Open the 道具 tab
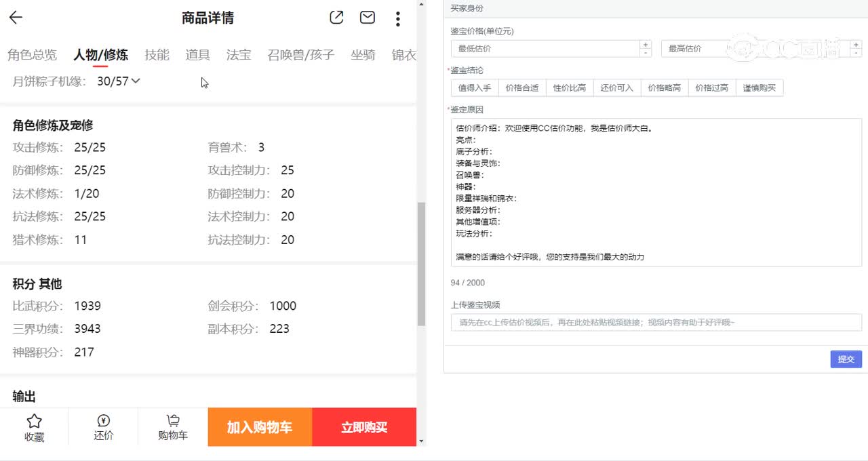 pyautogui.click(x=197, y=55)
